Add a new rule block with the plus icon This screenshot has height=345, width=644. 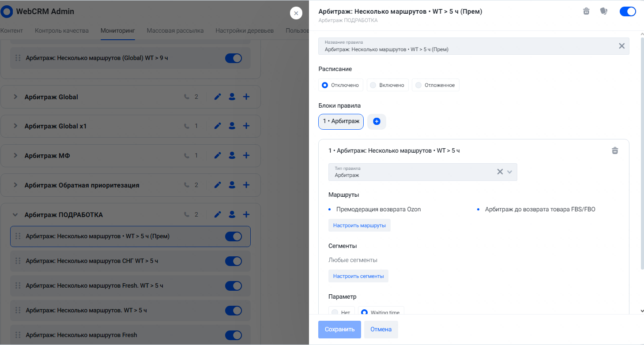pos(377,121)
